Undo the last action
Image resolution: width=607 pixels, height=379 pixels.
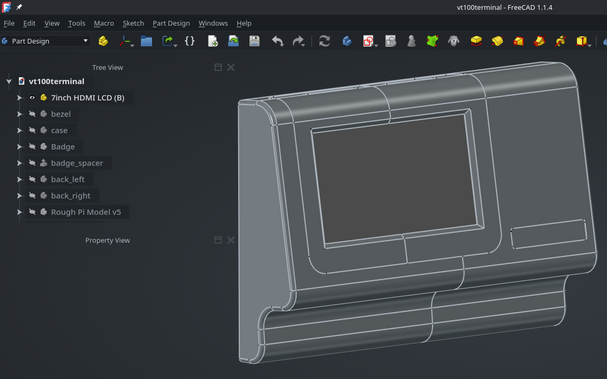click(x=278, y=41)
